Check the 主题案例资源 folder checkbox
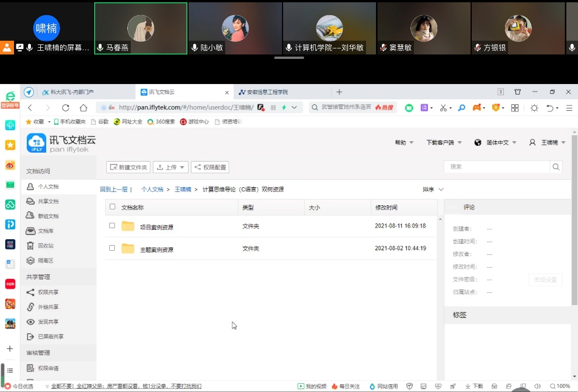The image size is (578, 392). pos(112,248)
